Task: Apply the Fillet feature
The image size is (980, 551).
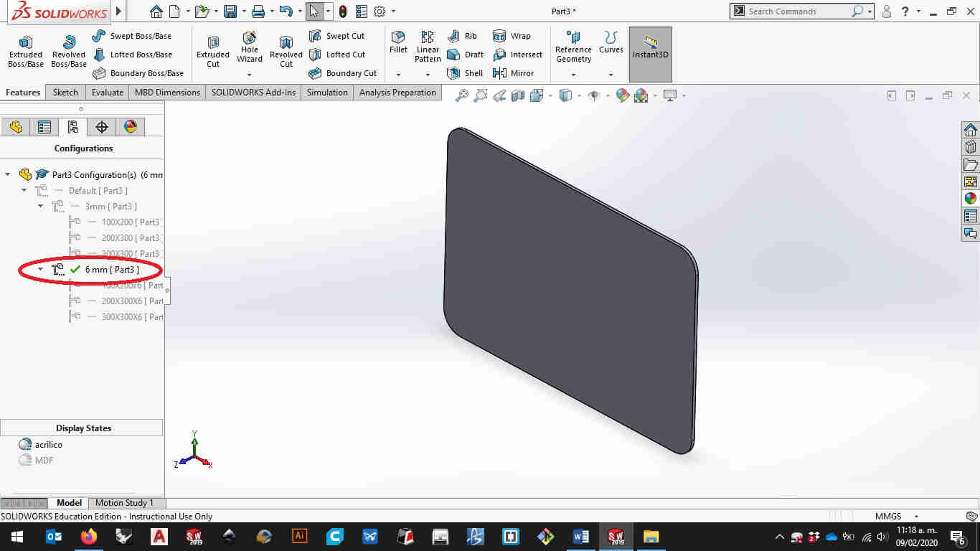Action: tap(398, 43)
